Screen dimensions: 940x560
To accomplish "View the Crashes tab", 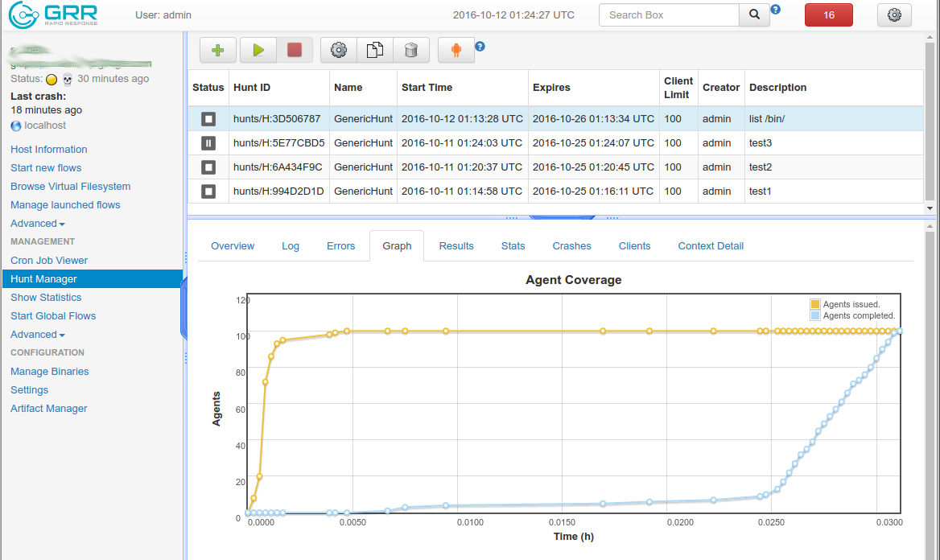I will 572,246.
